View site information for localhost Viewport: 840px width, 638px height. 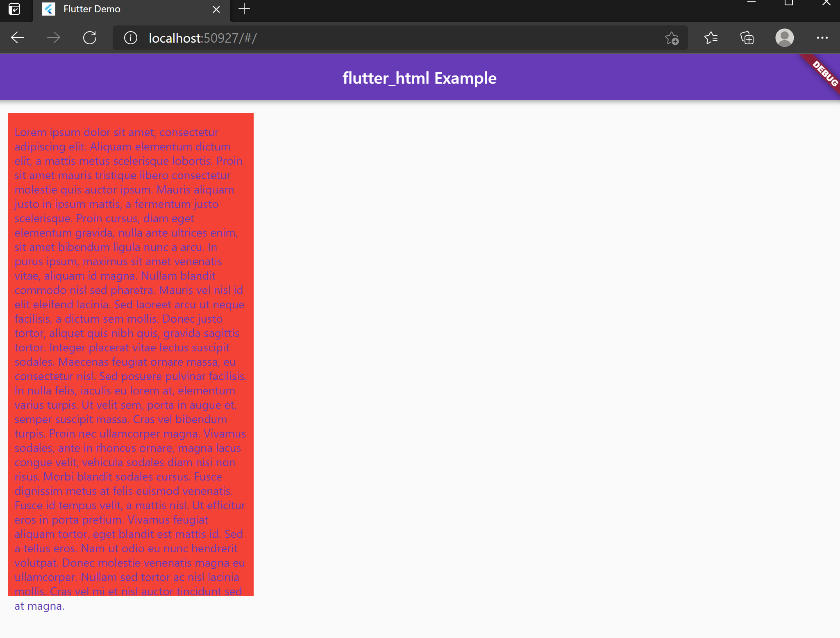point(130,38)
